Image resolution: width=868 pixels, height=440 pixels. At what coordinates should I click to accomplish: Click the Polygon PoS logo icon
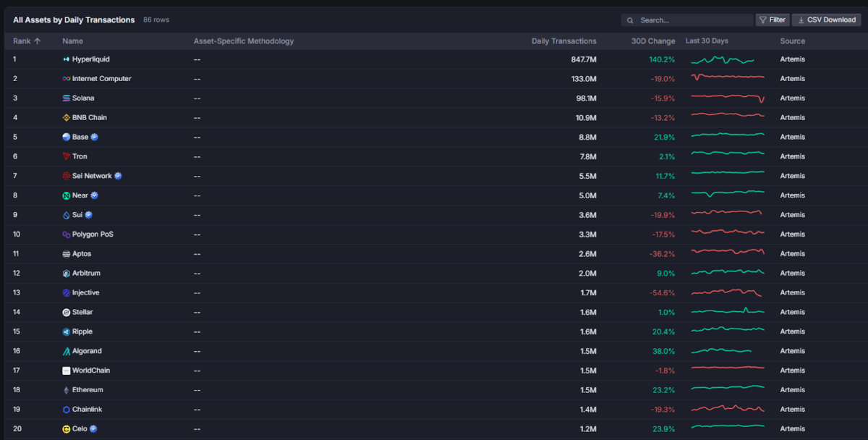(67, 234)
